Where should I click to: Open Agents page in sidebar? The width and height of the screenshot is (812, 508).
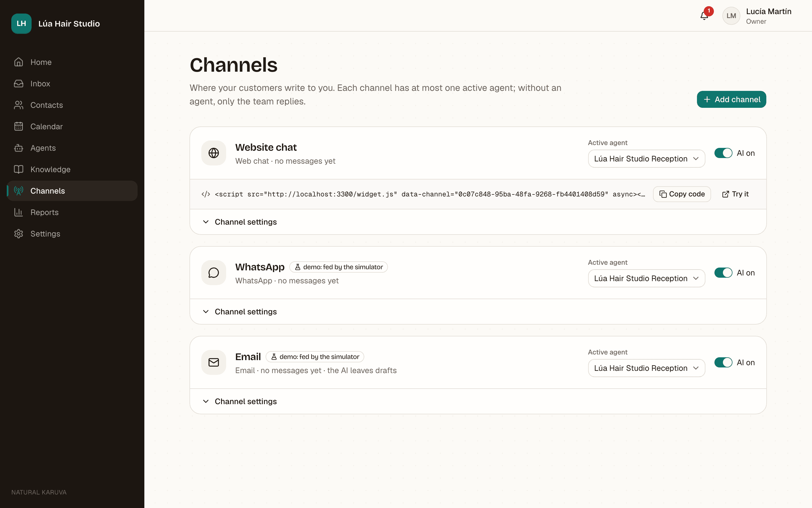(x=72, y=148)
